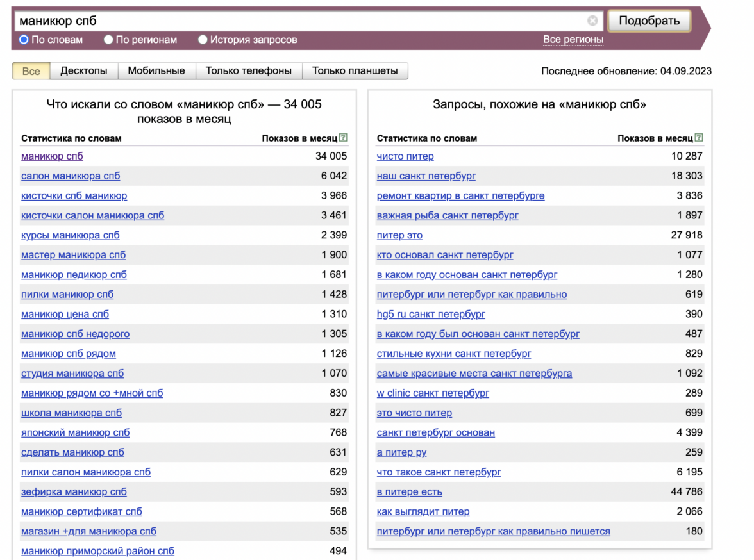The width and height of the screenshot is (754, 560).
Task: Open the 'Все регионы' region selector
Action: pos(573,40)
